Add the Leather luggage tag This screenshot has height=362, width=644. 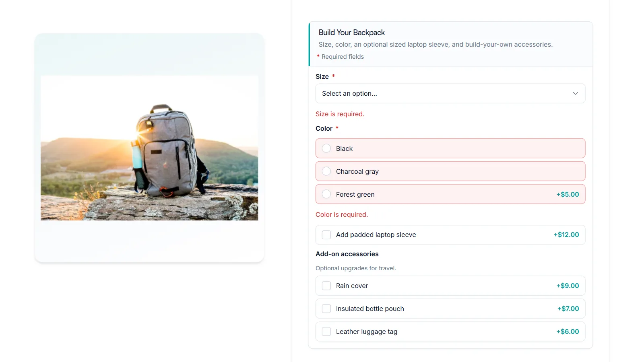(x=450, y=332)
